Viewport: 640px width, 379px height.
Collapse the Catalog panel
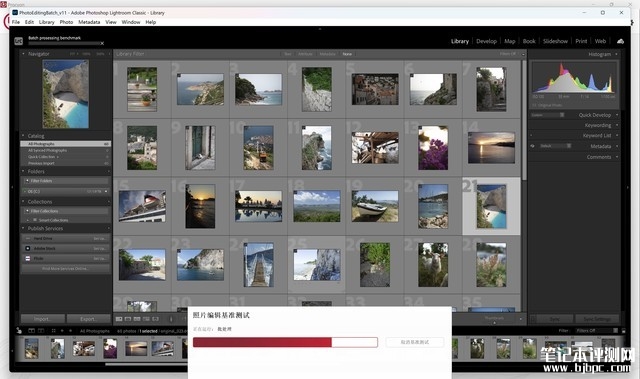pyautogui.click(x=23, y=135)
